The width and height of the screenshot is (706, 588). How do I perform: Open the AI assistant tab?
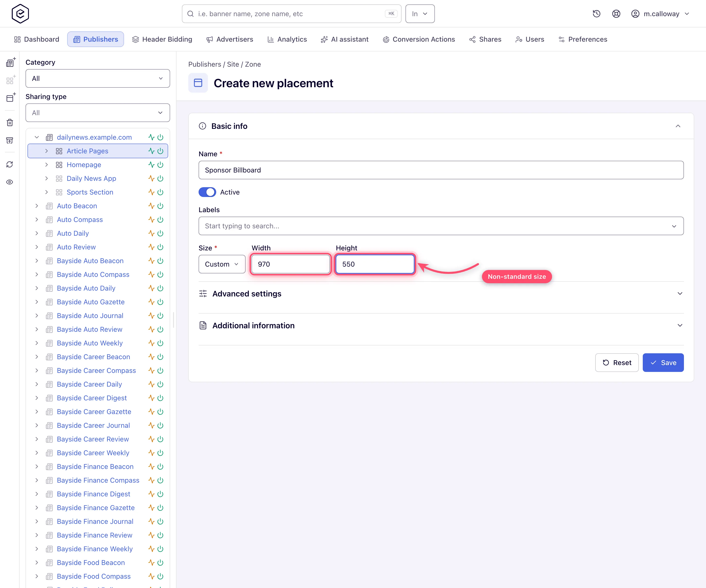tap(345, 39)
